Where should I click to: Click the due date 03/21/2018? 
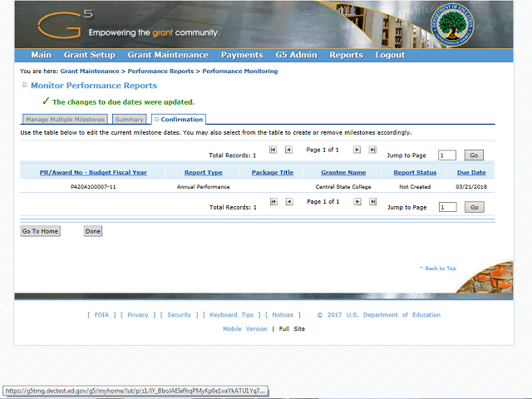click(x=471, y=187)
